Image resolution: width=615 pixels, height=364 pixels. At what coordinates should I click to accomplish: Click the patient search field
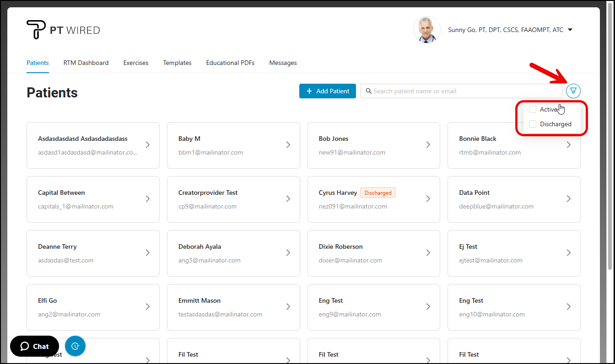[x=462, y=91]
